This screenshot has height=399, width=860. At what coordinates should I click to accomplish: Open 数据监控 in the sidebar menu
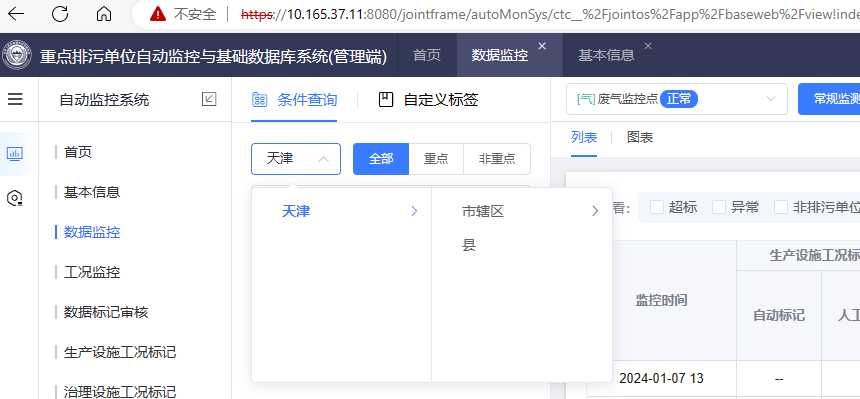point(92,232)
